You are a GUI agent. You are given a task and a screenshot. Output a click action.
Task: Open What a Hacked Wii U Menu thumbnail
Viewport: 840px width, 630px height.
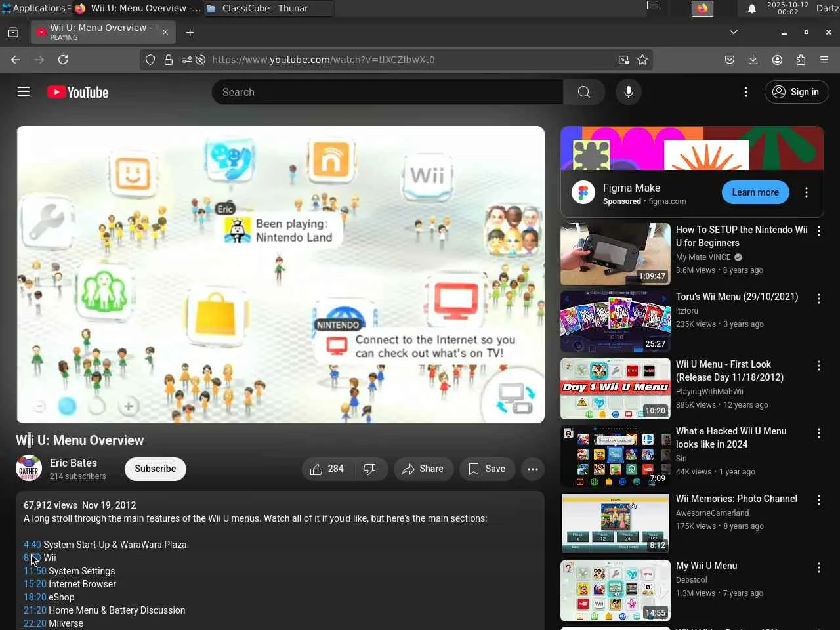(616, 456)
